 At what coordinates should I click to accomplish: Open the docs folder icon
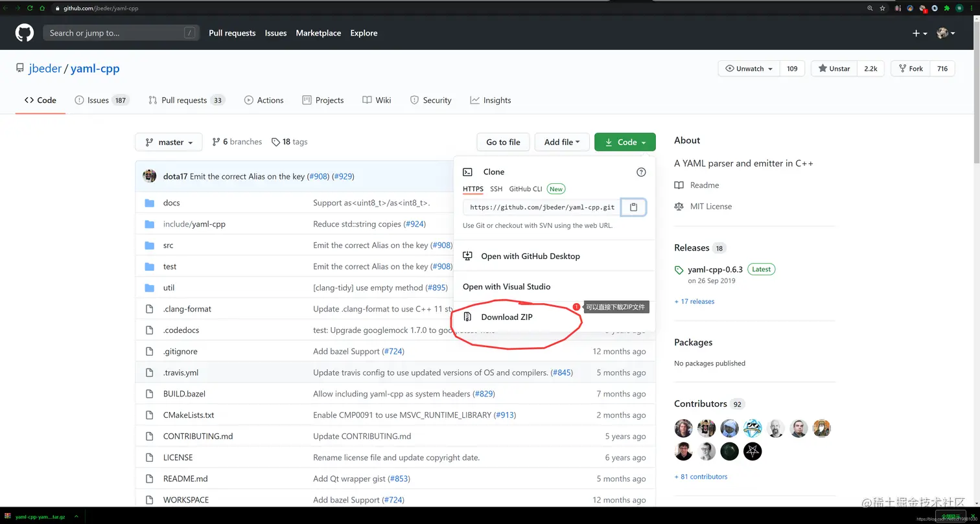click(x=150, y=203)
